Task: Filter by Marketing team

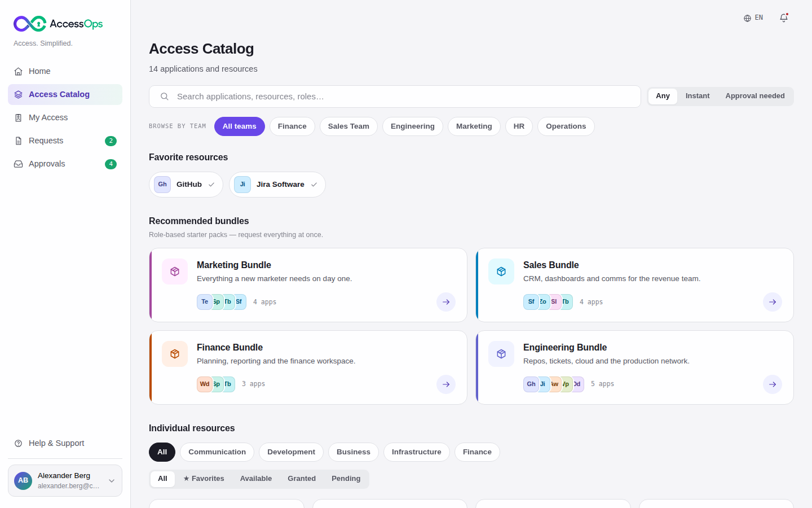Action: pos(474,126)
